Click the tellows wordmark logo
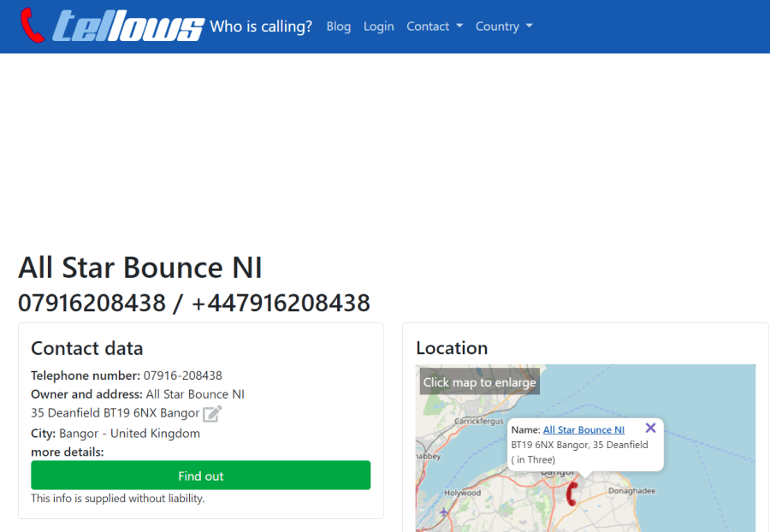The image size is (770, 532). click(128, 27)
